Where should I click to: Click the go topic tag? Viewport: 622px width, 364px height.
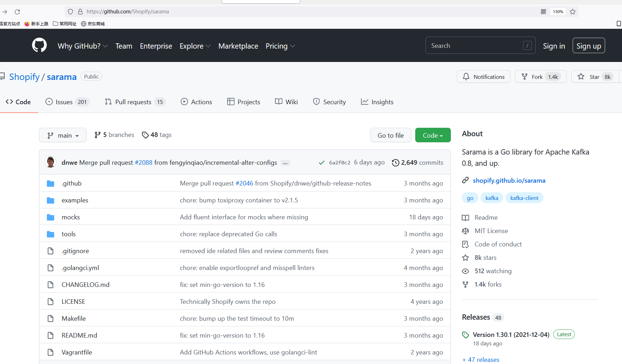(470, 198)
